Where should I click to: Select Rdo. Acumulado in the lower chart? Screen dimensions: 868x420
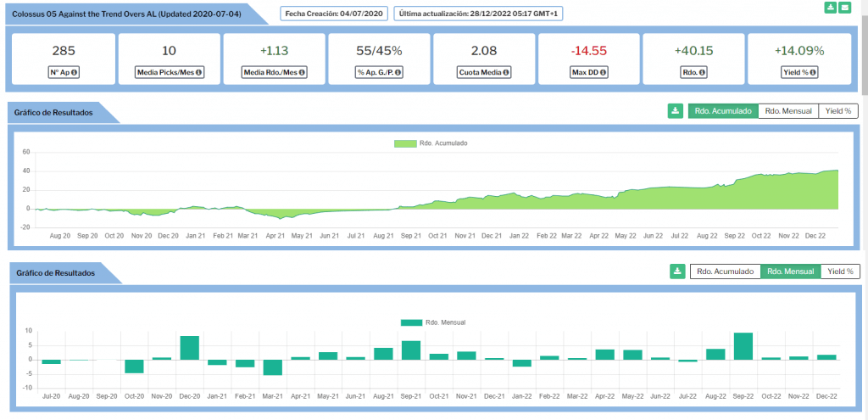(x=725, y=272)
